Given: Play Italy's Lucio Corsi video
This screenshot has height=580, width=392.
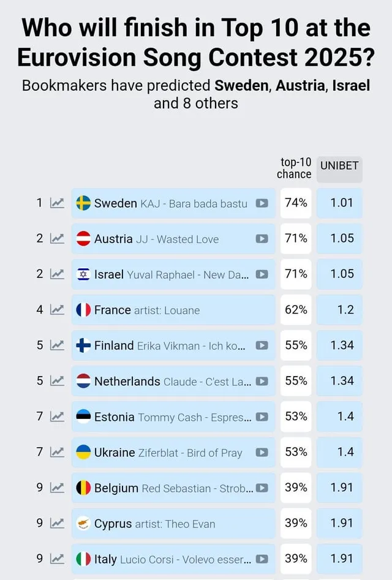Looking at the screenshot, I should pyautogui.click(x=262, y=559).
